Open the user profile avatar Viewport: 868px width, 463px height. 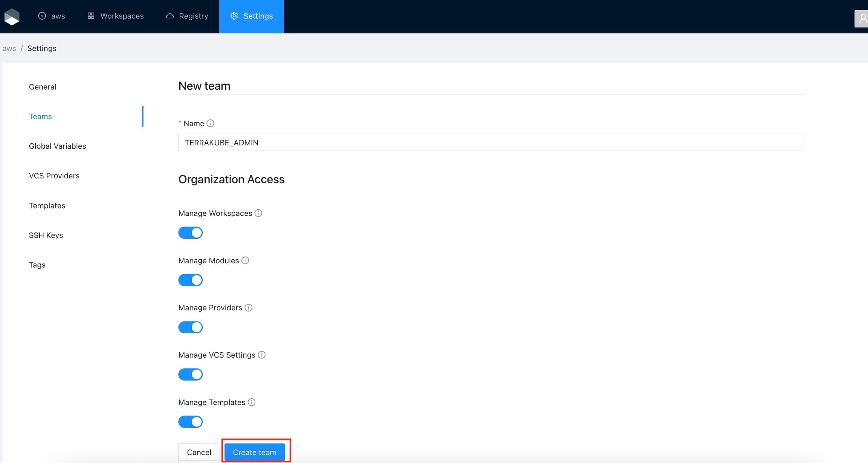pos(862,18)
